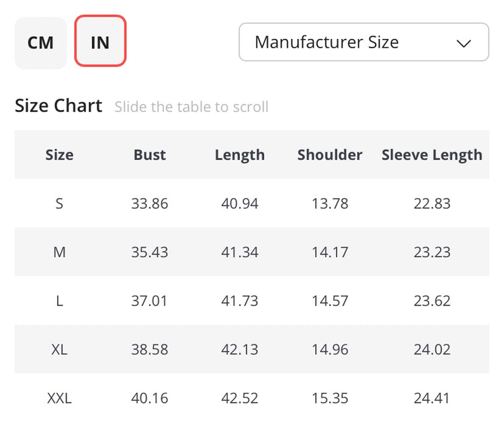The image size is (504, 433).
Task: Click bust value 33.86
Action: pyautogui.click(x=150, y=203)
